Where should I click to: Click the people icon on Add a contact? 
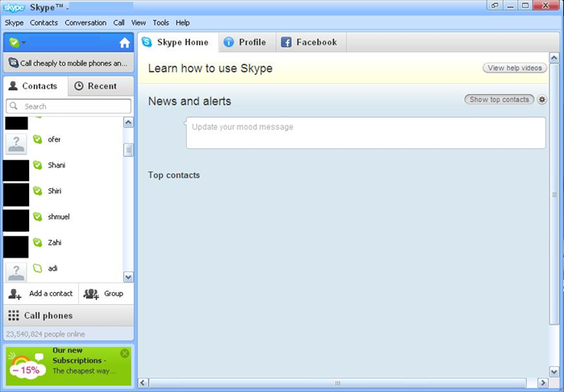point(15,294)
